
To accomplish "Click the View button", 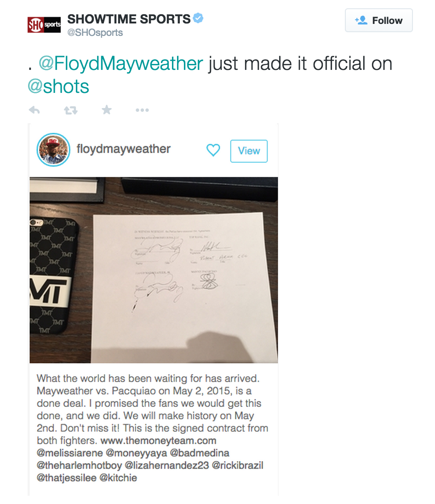I will coord(249,151).
